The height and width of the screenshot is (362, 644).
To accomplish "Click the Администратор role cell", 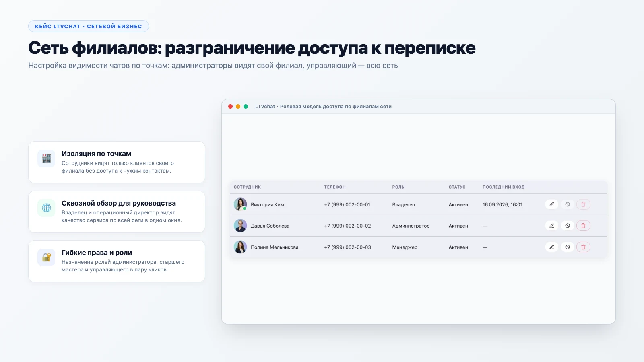I will point(411,226).
